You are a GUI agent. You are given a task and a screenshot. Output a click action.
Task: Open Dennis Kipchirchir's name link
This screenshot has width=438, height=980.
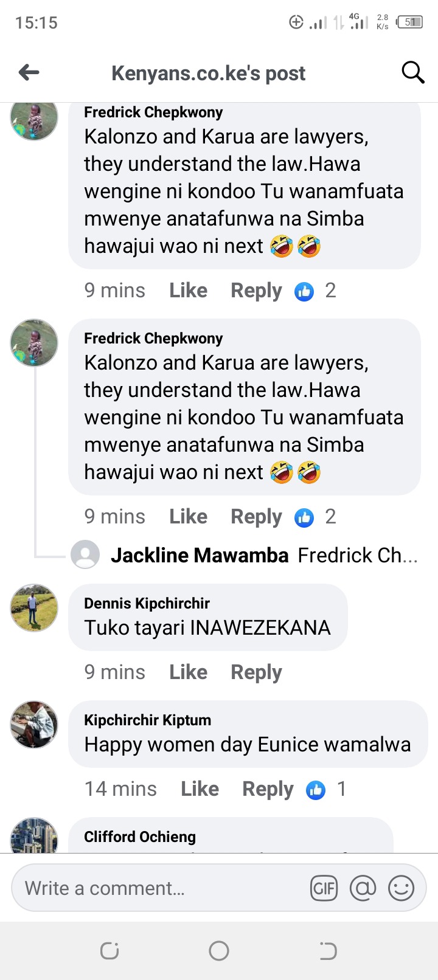point(147,603)
